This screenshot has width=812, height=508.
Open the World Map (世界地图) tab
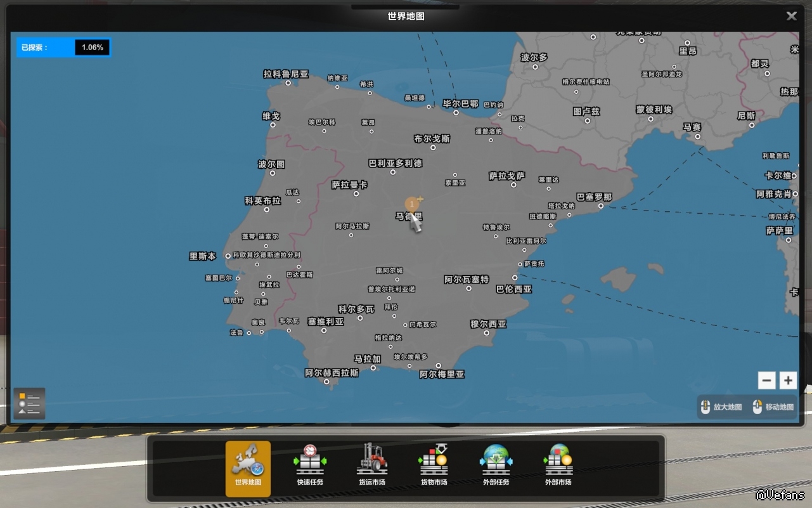[x=248, y=469]
